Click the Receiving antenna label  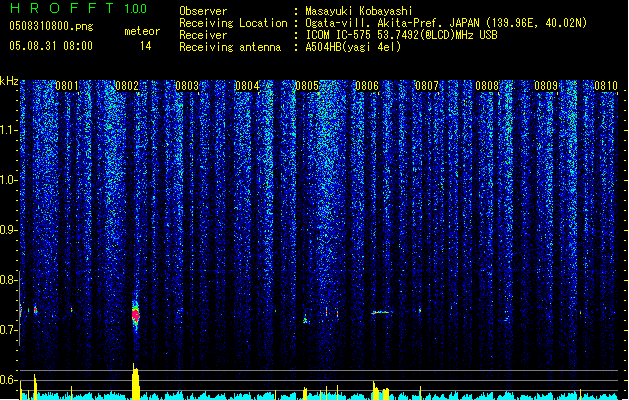point(230,47)
